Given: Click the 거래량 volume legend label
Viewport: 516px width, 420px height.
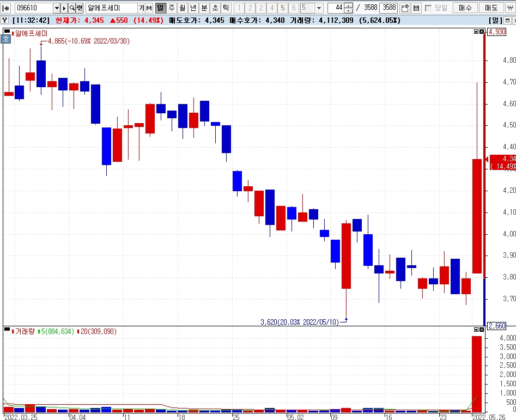Looking at the screenshot, I should 25,332.
